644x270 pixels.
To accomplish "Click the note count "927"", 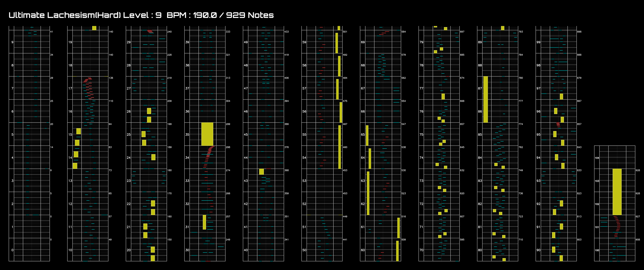I will [x=638, y=216].
